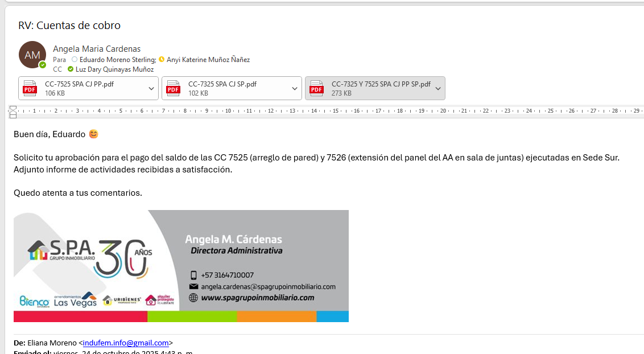The height and width of the screenshot is (354, 644).
Task: Click presence indicator beside Anyi Katerine Muñoz
Action: pos(162,59)
